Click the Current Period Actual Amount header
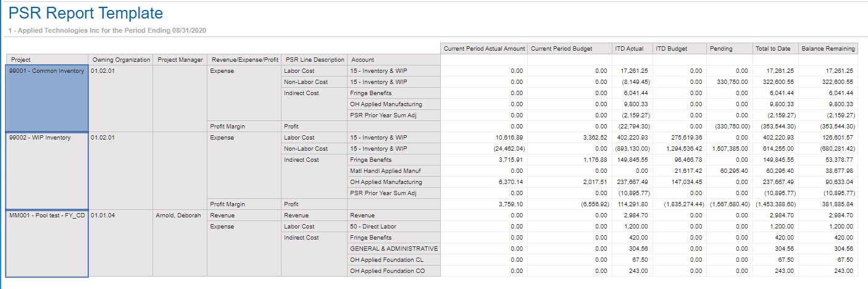 [484, 49]
